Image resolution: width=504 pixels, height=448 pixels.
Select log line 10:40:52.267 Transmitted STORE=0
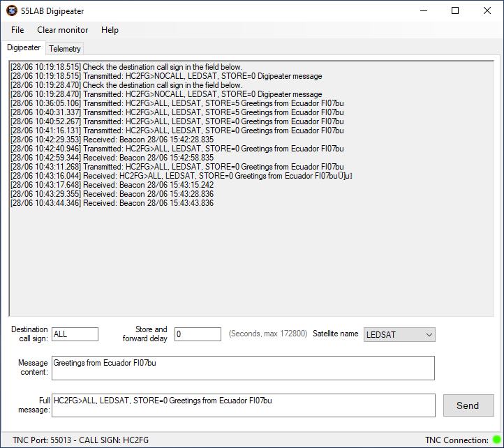pyautogui.click(x=177, y=121)
